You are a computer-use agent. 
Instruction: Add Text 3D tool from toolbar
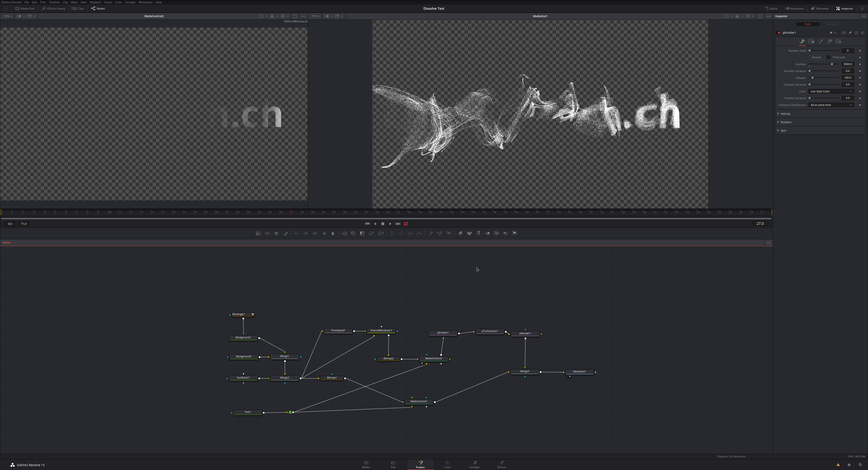(479, 233)
